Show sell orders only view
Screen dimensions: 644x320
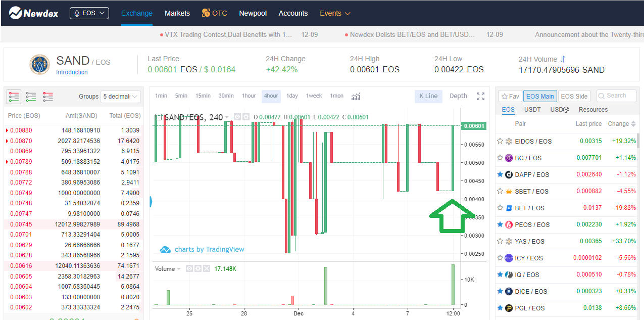point(48,96)
